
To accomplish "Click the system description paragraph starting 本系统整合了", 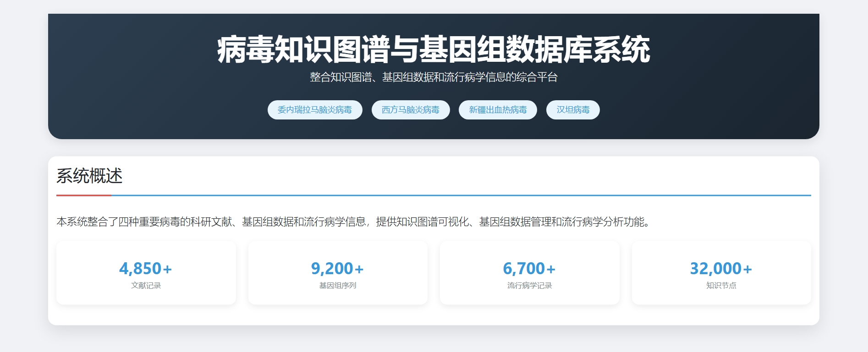I will (x=353, y=222).
